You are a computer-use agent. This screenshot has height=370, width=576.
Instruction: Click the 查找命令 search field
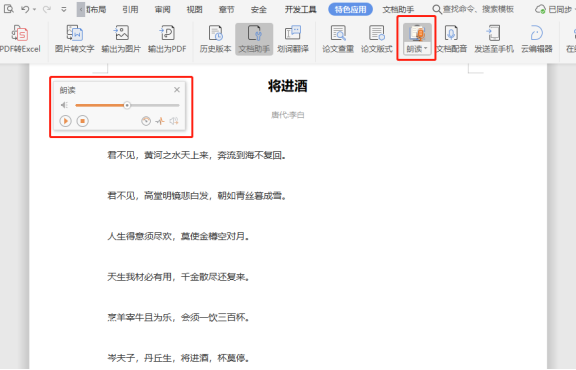[x=473, y=9]
